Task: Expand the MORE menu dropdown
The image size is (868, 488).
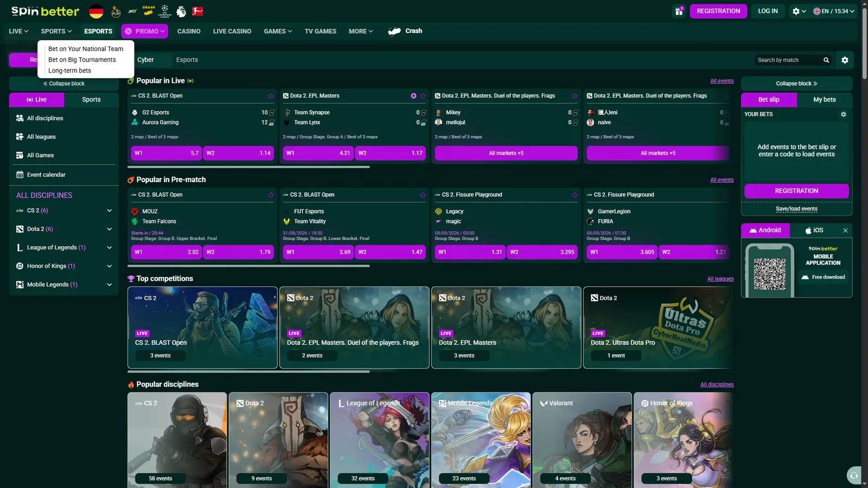Action: (361, 31)
